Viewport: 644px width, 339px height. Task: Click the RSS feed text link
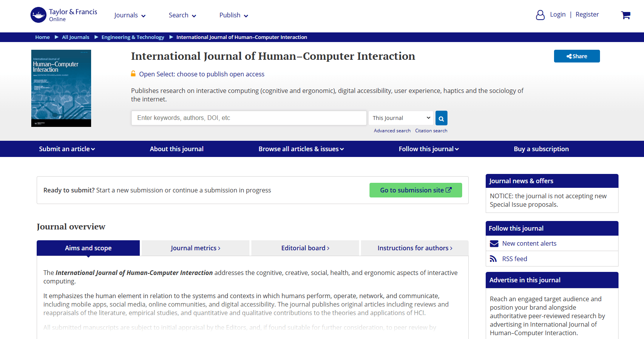514,259
